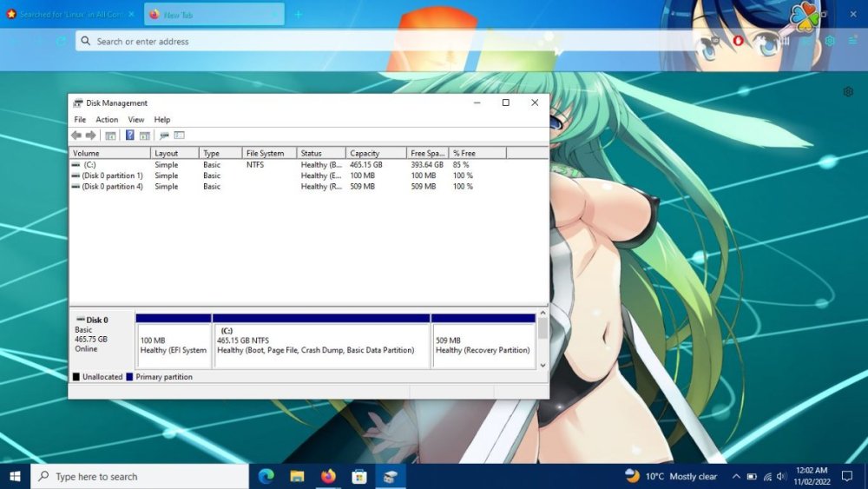
Task: Open Firefox from the taskbar
Action: click(x=327, y=476)
